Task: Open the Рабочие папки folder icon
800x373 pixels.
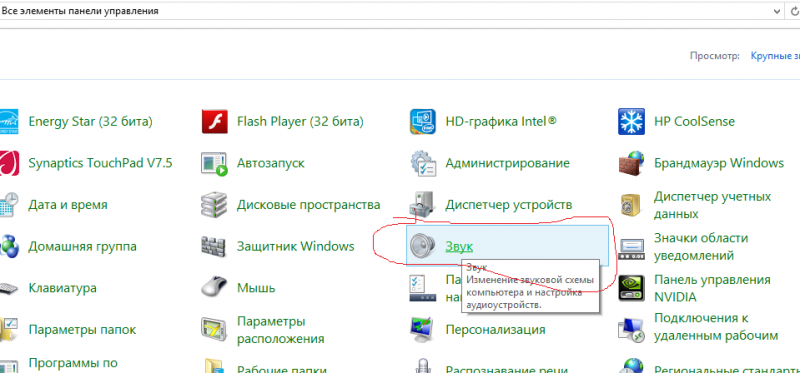Action: 214,366
